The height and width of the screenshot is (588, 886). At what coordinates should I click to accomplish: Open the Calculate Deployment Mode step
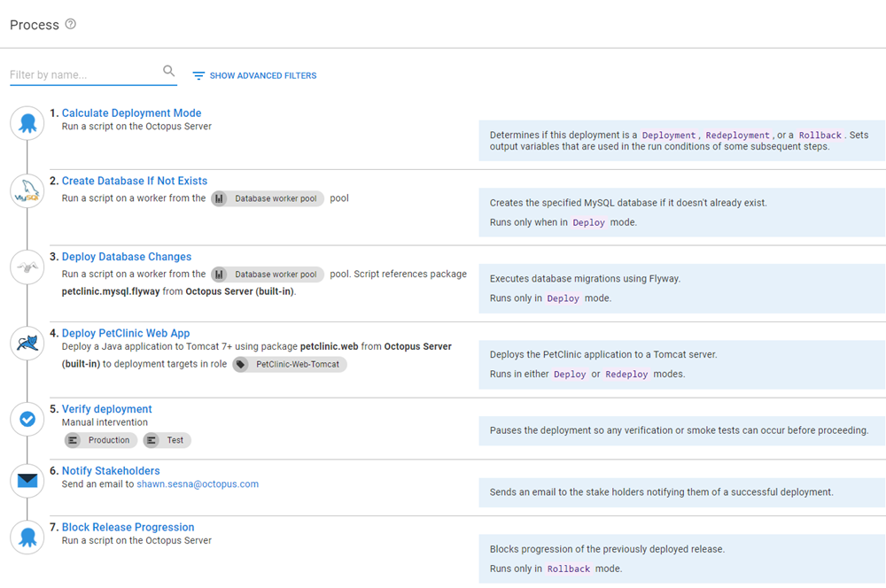click(x=131, y=113)
